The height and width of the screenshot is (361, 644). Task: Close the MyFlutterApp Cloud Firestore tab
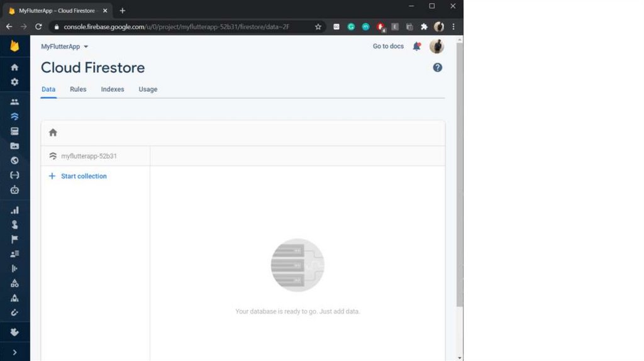tap(105, 11)
